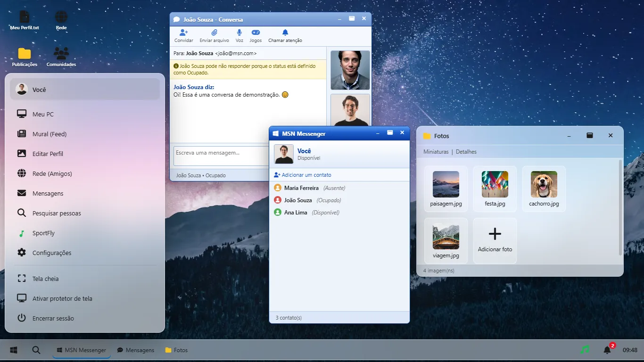Open the paisagem.jpg thumbnail
The image size is (644, 362).
446,189
